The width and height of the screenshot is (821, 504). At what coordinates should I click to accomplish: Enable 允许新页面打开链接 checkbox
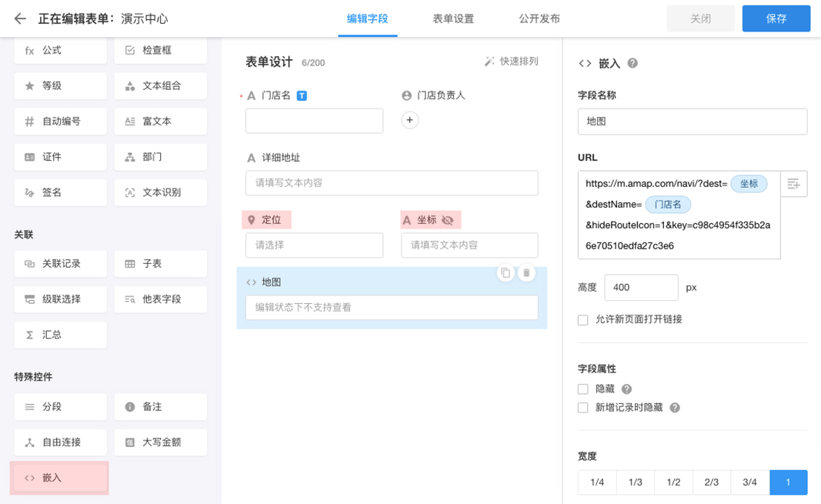click(582, 320)
